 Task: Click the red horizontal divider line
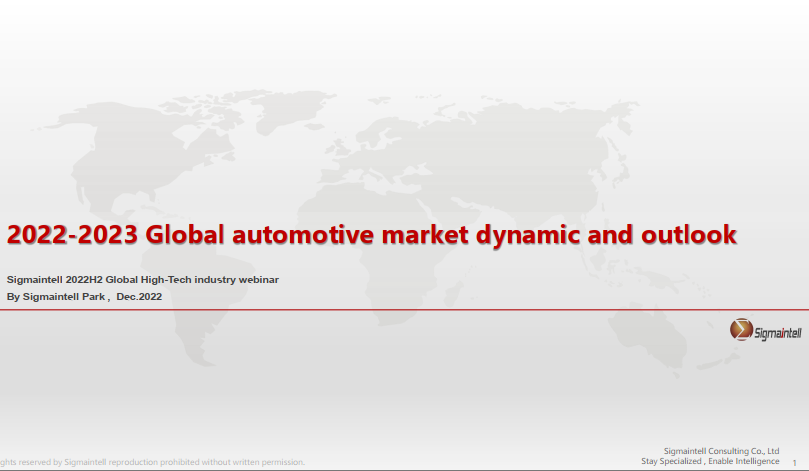point(400,310)
